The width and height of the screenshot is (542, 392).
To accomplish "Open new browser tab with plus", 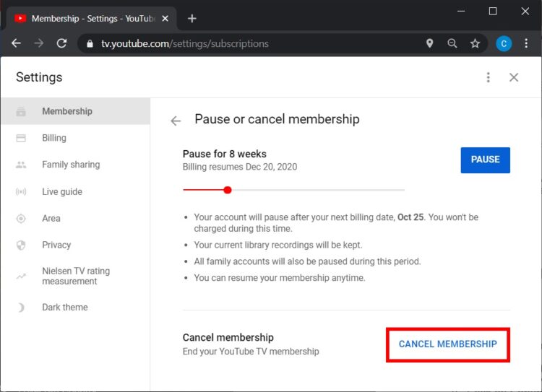I will coord(192,18).
